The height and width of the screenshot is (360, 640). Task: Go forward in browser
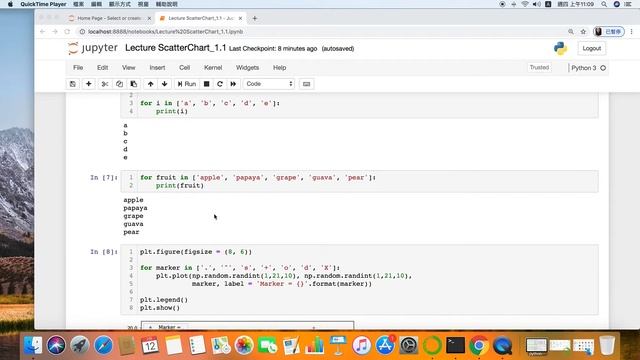coord(55,31)
